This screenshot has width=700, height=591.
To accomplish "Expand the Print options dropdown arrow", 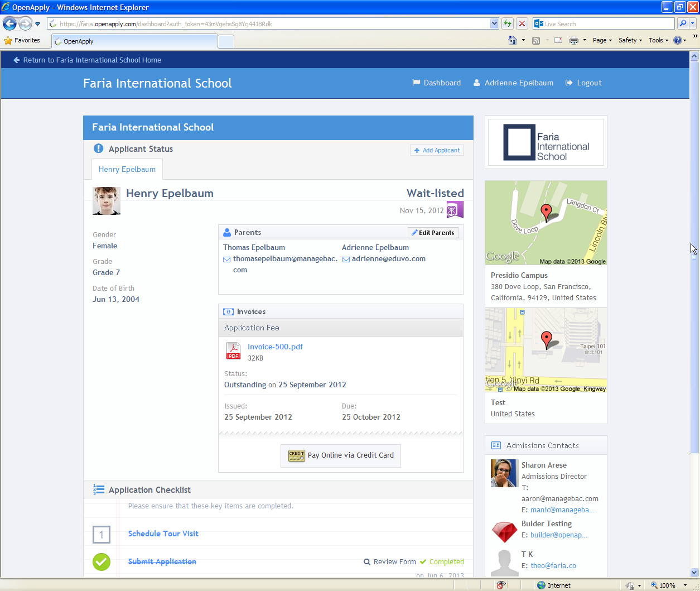I will point(585,40).
